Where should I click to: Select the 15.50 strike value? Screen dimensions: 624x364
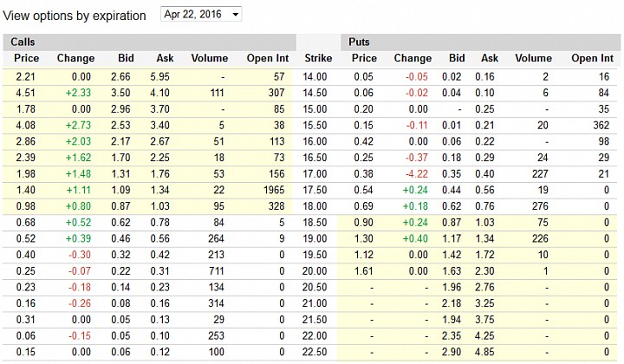[x=315, y=126]
